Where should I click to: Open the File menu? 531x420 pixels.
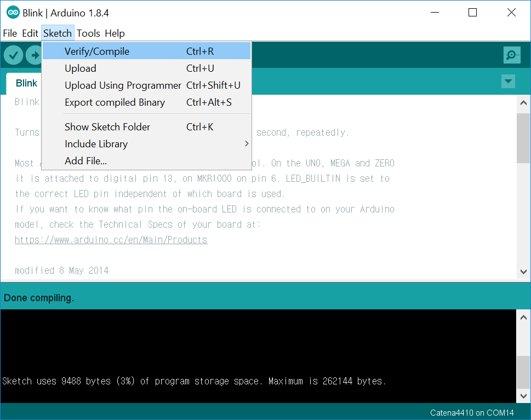(10, 33)
